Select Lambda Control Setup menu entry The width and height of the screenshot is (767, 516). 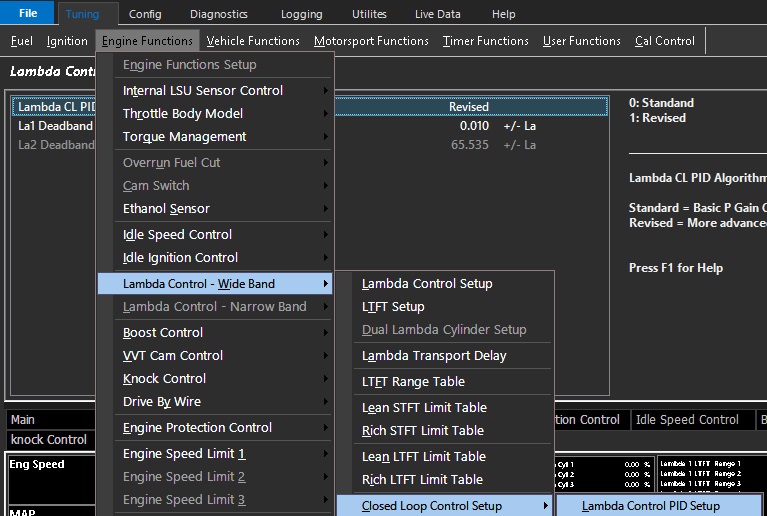427,283
